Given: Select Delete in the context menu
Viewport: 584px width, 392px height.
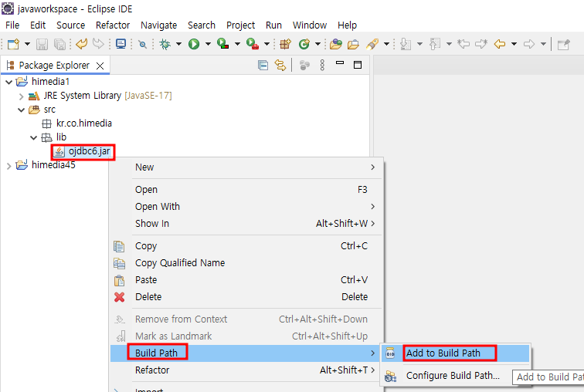Looking at the screenshot, I should [246, 297].
